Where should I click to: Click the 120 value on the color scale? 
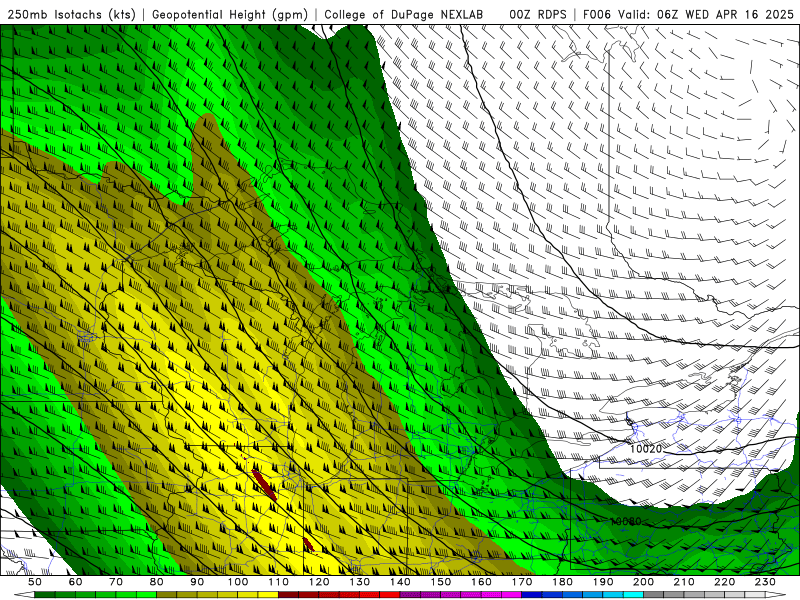(x=319, y=582)
